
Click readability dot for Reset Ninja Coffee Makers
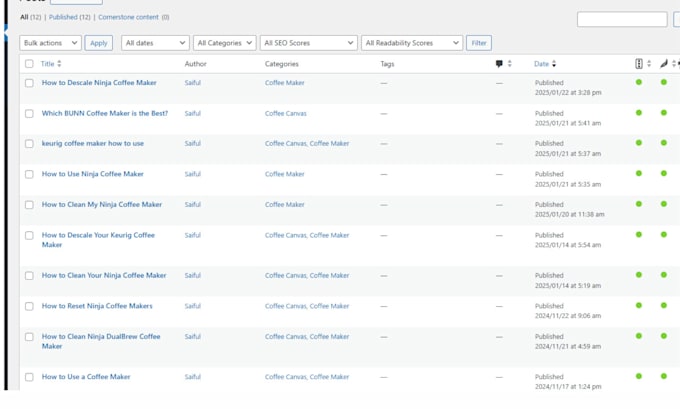[664, 305]
